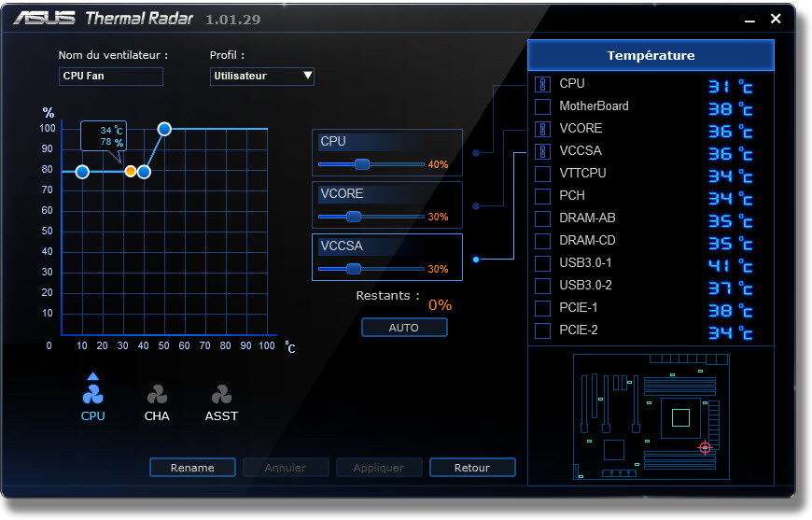
Task: Click the Retour button
Action: click(471, 467)
